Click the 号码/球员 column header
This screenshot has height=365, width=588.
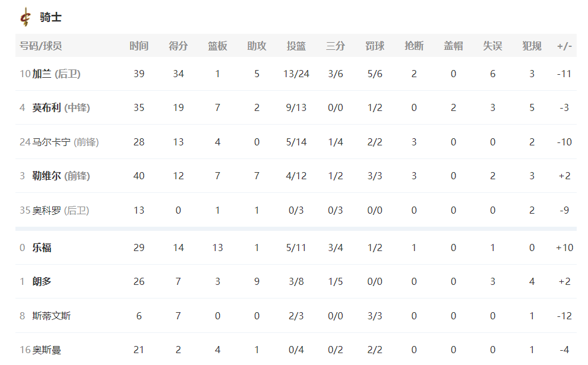point(41,46)
